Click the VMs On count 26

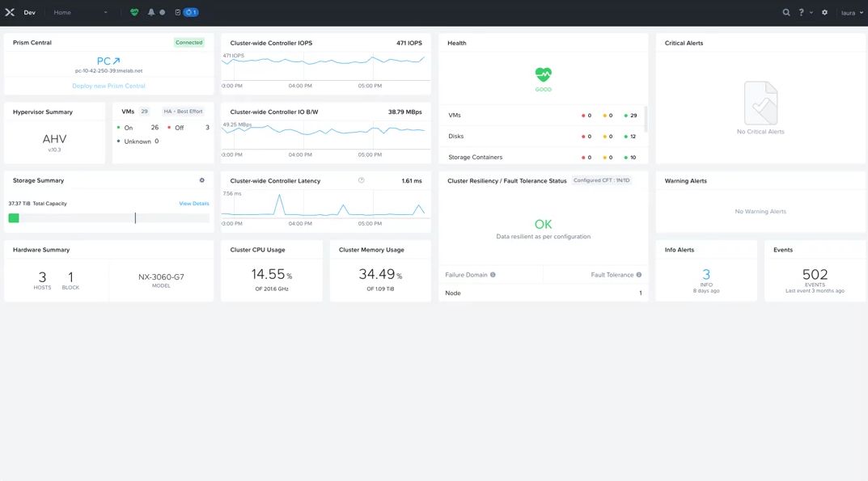155,127
